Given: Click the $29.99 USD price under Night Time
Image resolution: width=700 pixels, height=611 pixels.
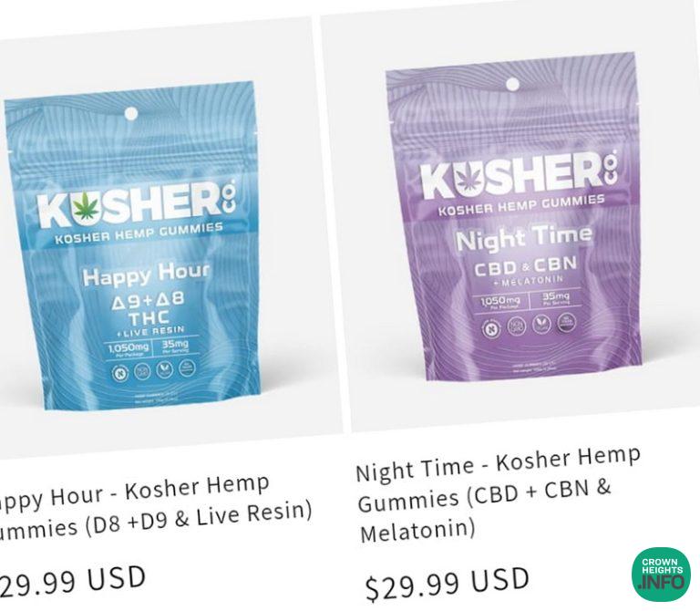Looking at the screenshot, I should click(x=447, y=583).
